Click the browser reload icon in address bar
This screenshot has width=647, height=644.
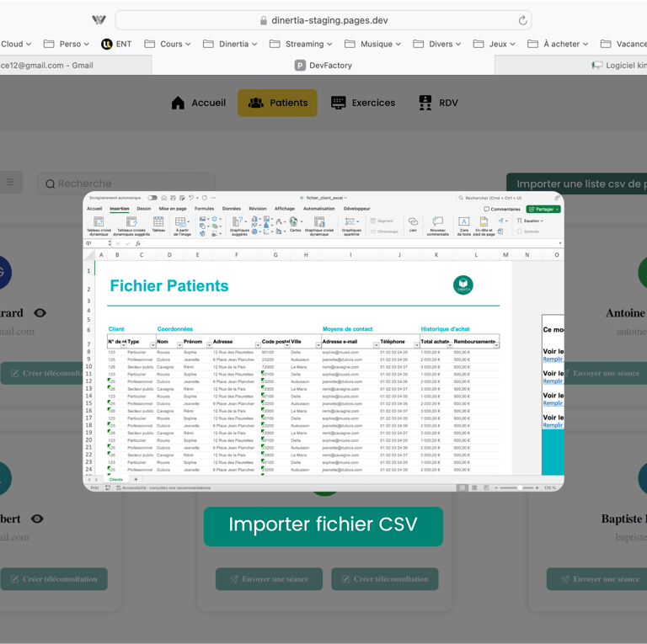522,20
